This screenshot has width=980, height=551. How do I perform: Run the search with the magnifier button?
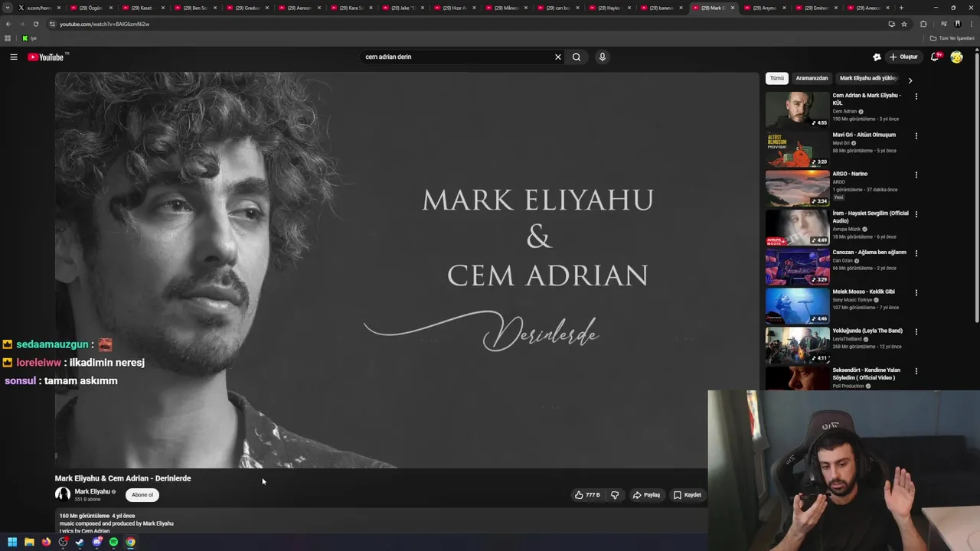pos(577,57)
